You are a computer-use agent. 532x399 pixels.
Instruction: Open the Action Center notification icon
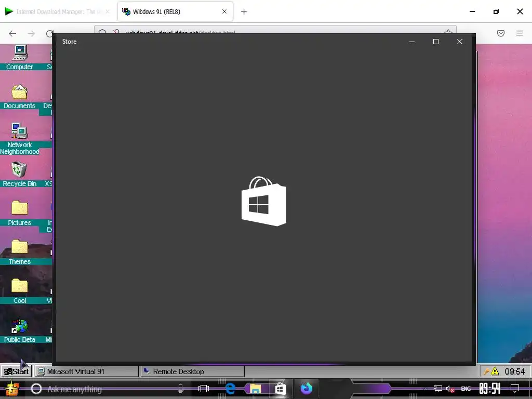[515, 389]
